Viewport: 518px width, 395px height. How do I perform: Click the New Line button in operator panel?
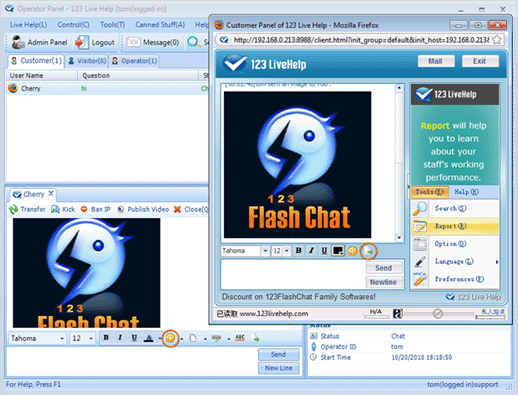[279, 368]
